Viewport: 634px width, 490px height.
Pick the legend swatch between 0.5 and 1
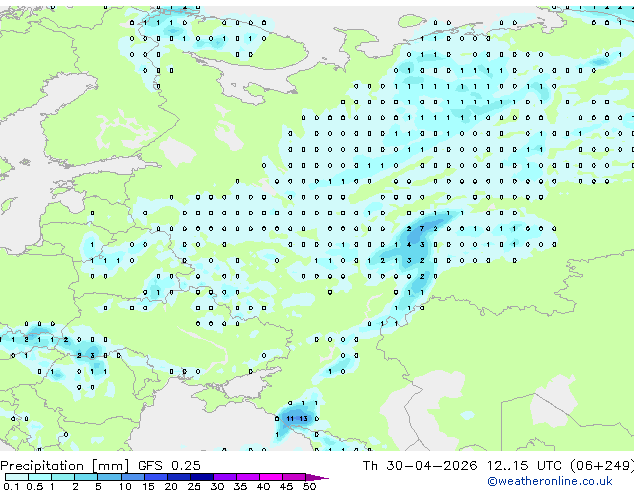40,477
